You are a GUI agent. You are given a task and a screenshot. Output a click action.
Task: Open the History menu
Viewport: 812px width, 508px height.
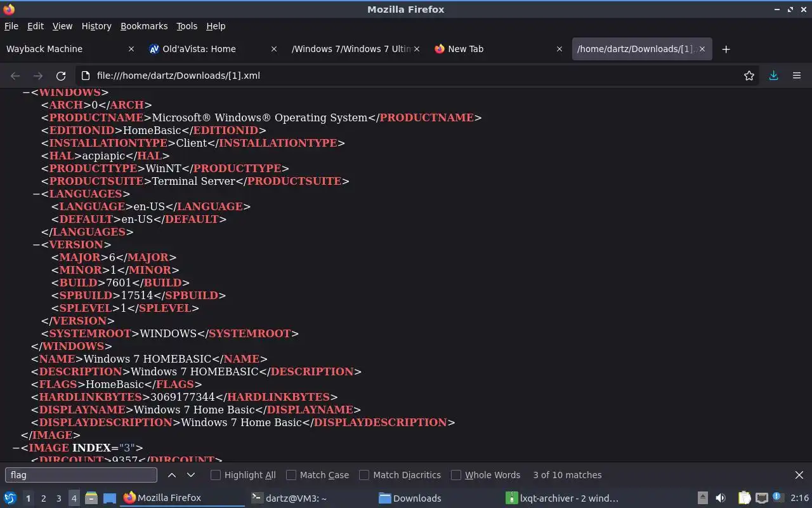click(96, 26)
